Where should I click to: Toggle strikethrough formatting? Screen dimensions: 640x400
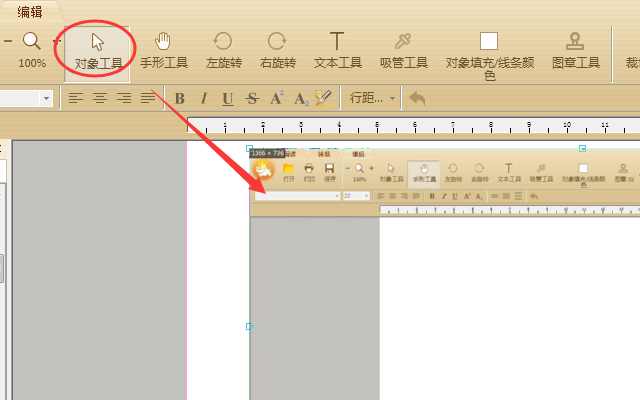pyautogui.click(x=252, y=98)
